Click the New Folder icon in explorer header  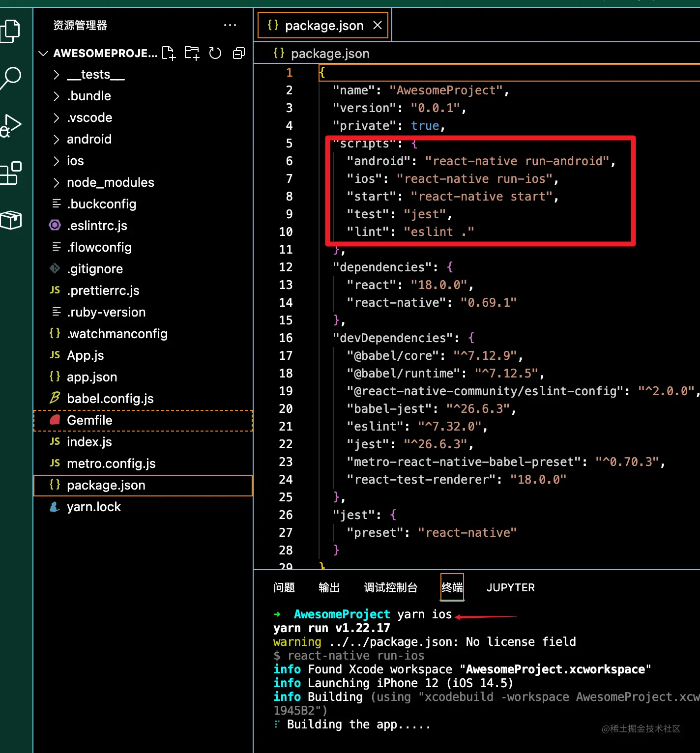(x=192, y=53)
